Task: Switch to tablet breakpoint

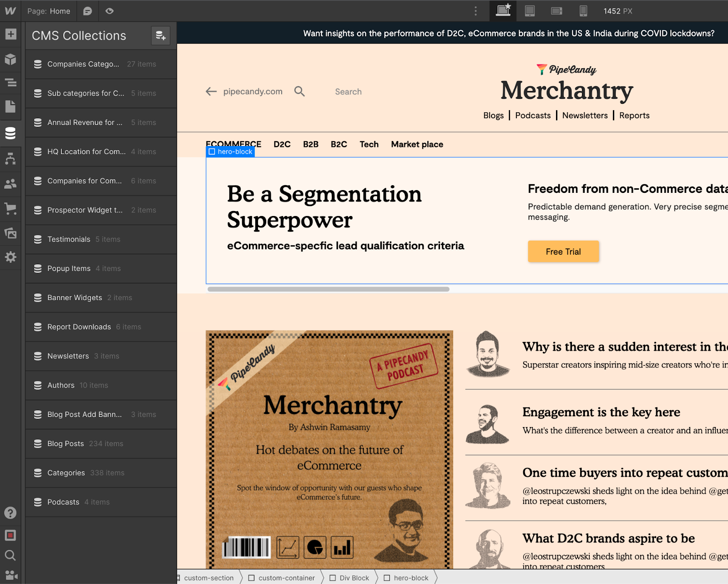Action: tap(530, 11)
